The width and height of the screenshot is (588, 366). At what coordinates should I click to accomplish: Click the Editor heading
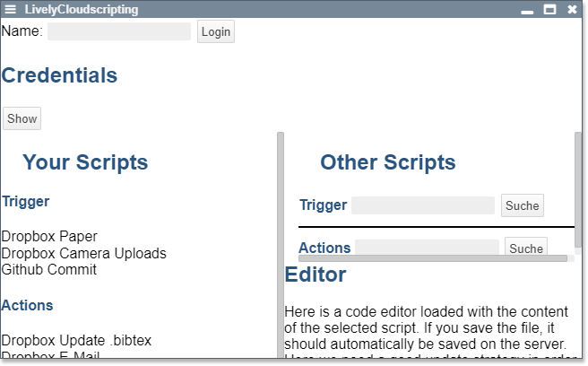point(316,274)
